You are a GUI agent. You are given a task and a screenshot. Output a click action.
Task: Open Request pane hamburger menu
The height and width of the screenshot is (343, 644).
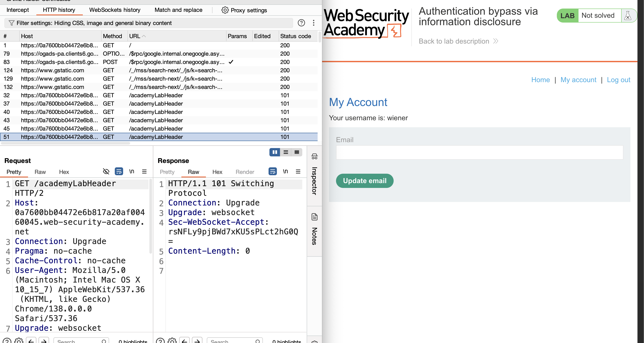[144, 171]
